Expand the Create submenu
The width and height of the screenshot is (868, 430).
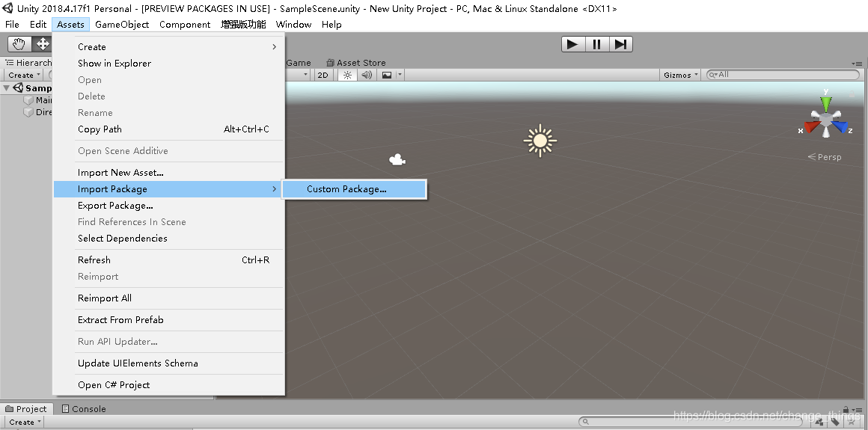[x=169, y=47]
